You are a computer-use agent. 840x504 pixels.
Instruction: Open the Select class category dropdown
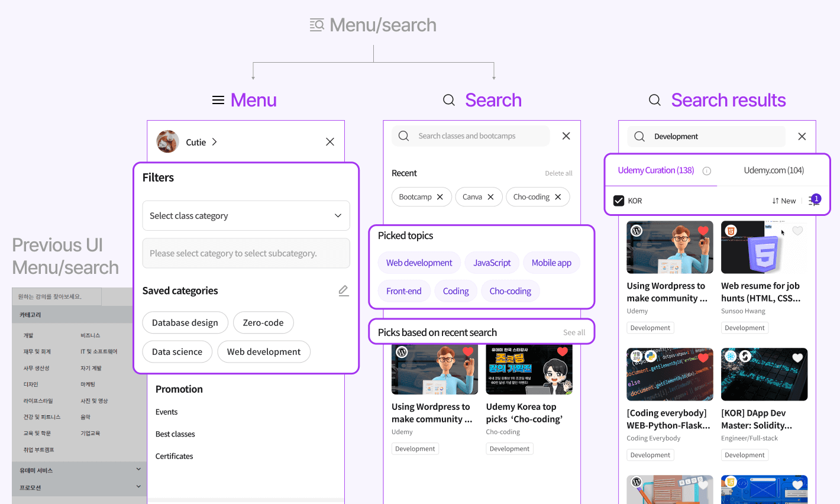point(246,216)
